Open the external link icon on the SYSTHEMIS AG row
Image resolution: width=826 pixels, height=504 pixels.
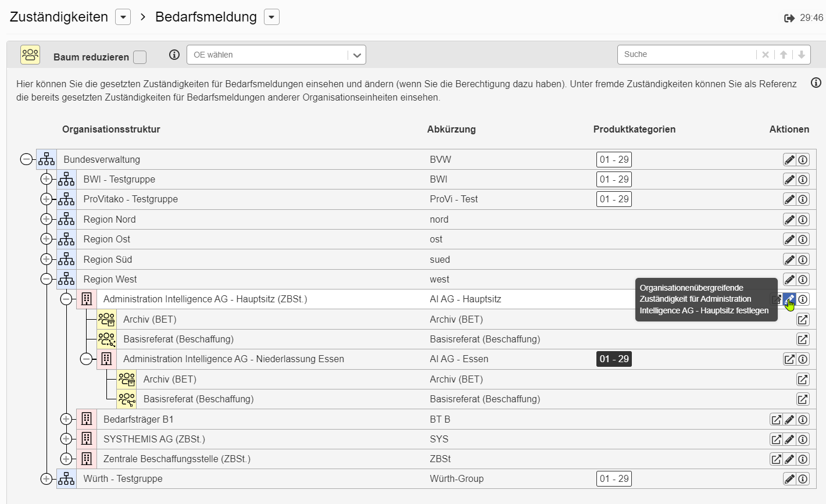pos(776,439)
